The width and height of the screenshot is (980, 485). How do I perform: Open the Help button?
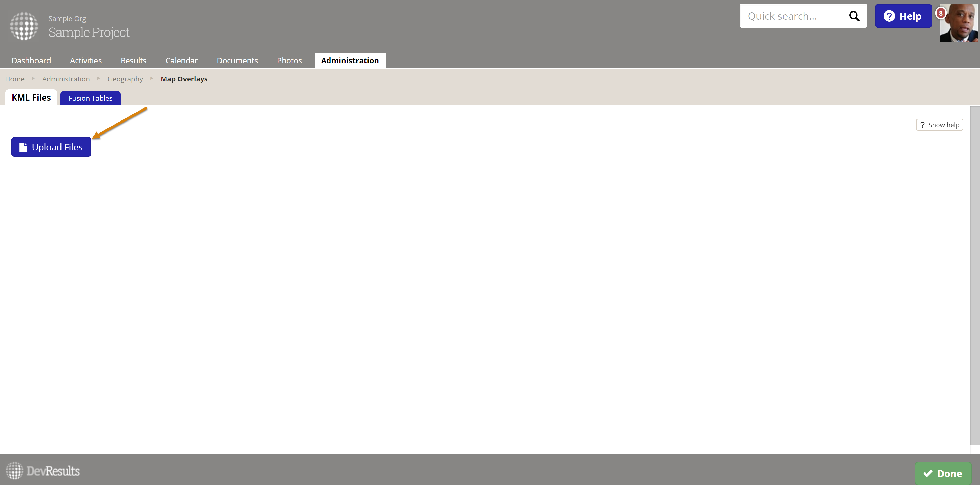903,16
